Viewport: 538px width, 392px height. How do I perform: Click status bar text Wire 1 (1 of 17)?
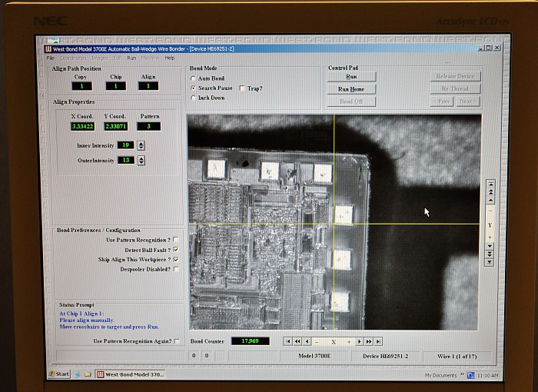pos(457,357)
